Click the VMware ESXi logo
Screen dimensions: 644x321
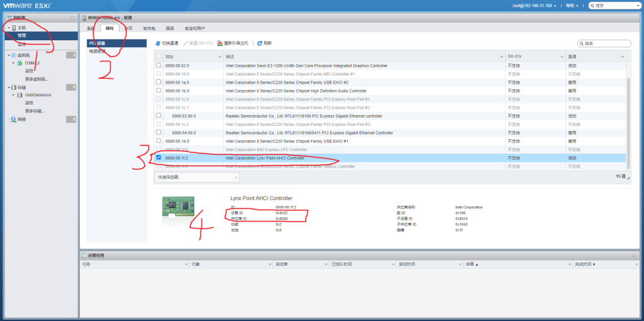(28, 5)
